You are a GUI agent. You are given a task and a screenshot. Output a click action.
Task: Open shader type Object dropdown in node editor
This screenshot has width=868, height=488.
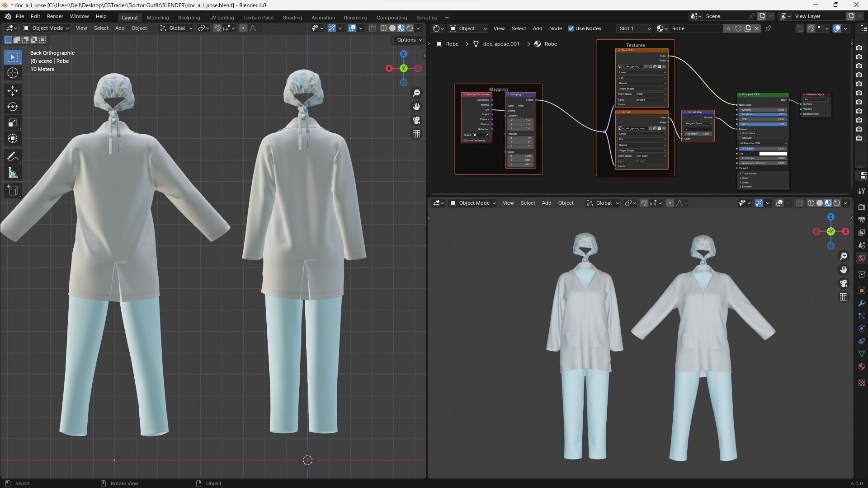pos(468,28)
